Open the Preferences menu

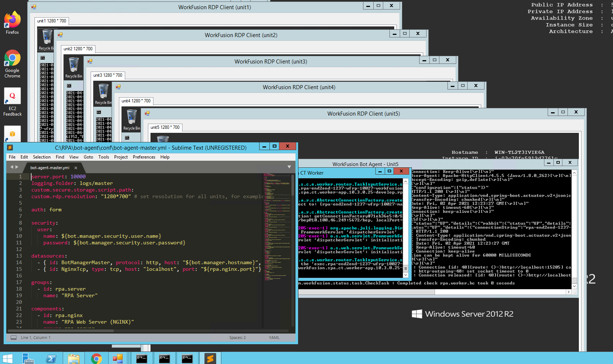[144, 157]
